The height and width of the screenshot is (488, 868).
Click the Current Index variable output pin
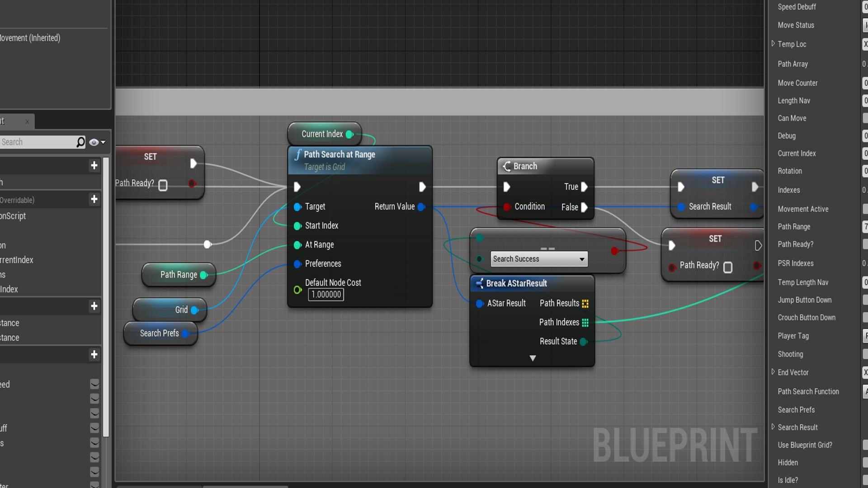click(349, 134)
